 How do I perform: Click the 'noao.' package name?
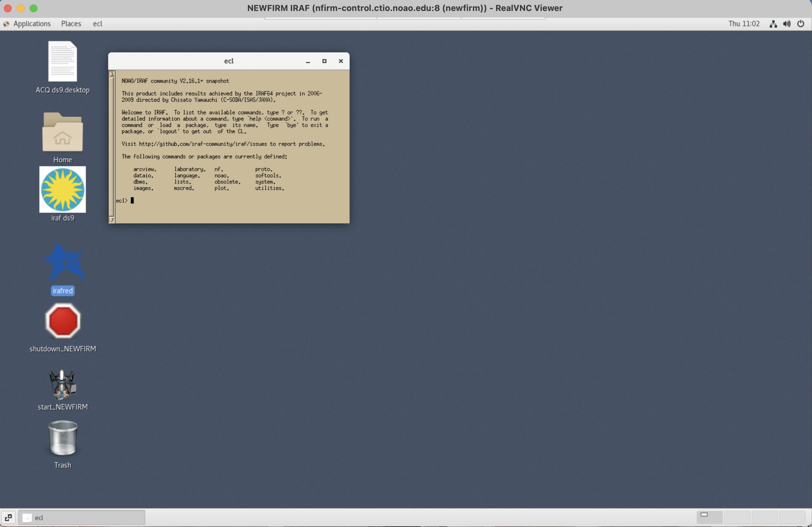coord(221,176)
